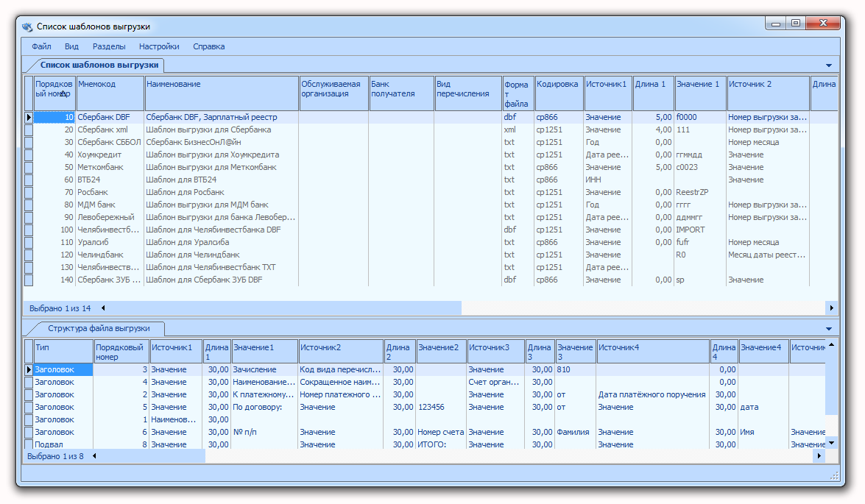Screen dimensions: 865x504
Task: Open the Разделы menu
Action: pyautogui.click(x=109, y=46)
